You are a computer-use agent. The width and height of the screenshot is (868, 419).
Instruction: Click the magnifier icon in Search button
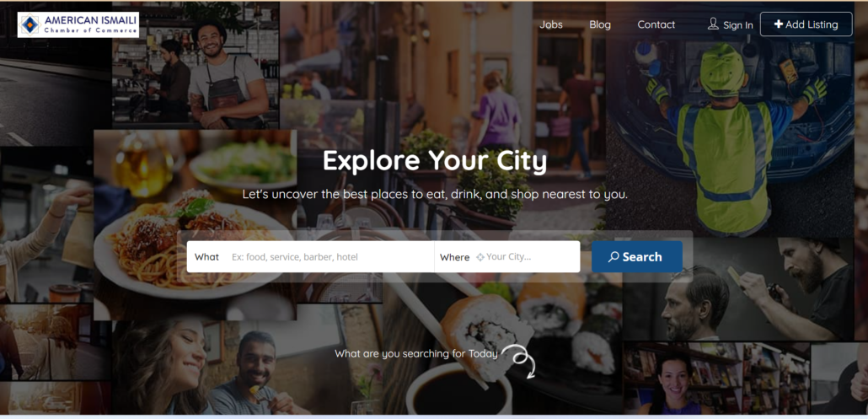[613, 257]
